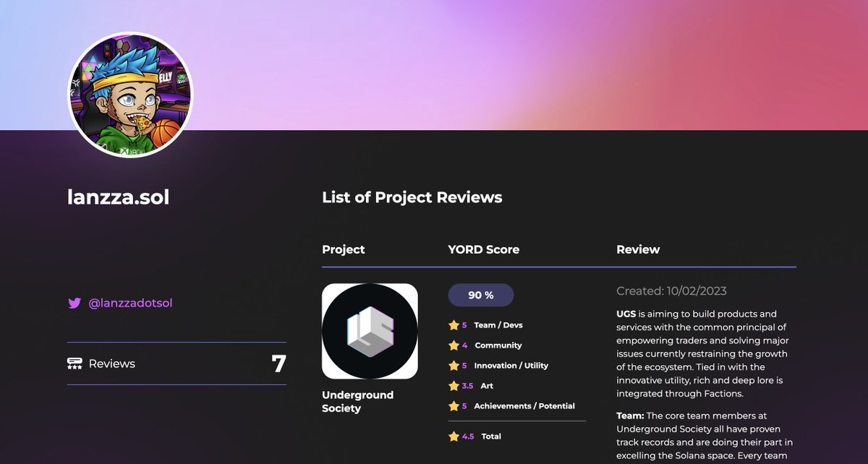Image resolution: width=868 pixels, height=464 pixels.
Task: Click the lanzza.sol profile avatar
Action: (130, 94)
